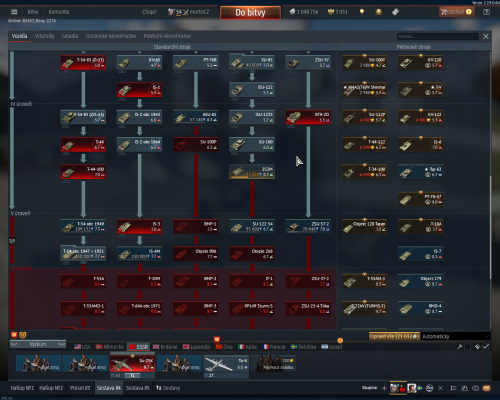Click the Golden Eagles currency icon

[x=331, y=12]
